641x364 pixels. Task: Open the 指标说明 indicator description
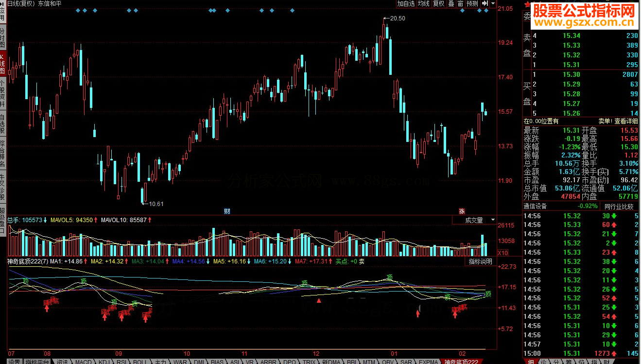point(481,261)
